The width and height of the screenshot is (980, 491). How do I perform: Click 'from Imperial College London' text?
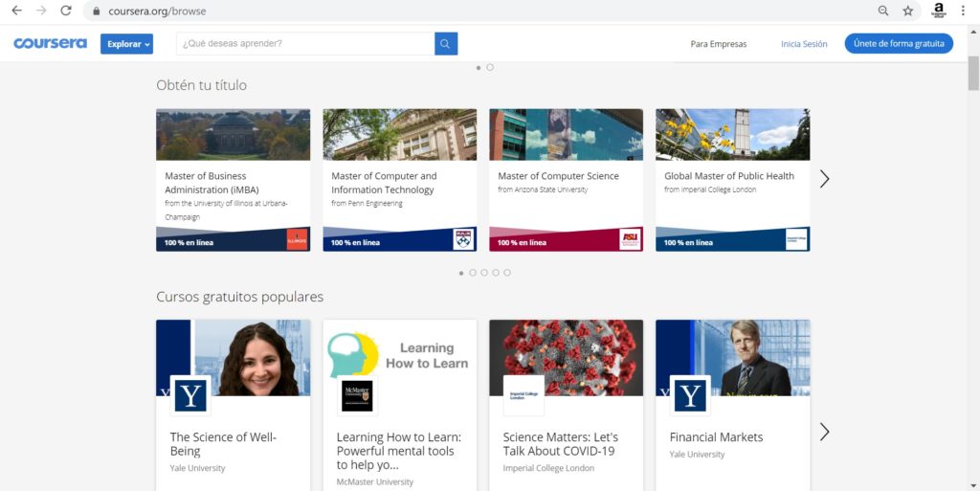coord(710,190)
